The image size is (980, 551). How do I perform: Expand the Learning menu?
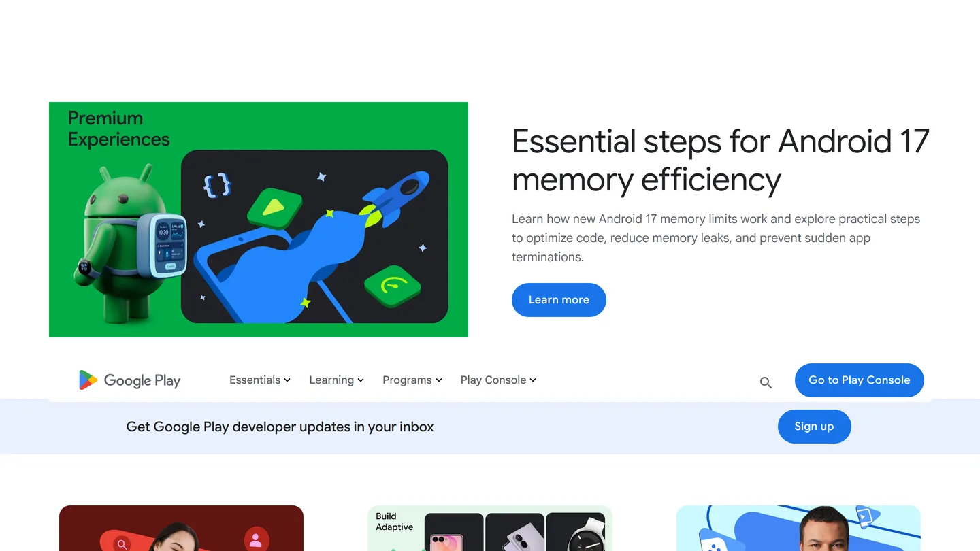(x=336, y=380)
